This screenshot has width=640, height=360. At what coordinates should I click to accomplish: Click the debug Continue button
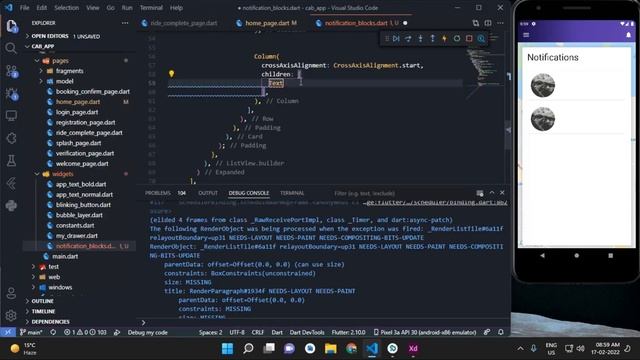point(396,38)
